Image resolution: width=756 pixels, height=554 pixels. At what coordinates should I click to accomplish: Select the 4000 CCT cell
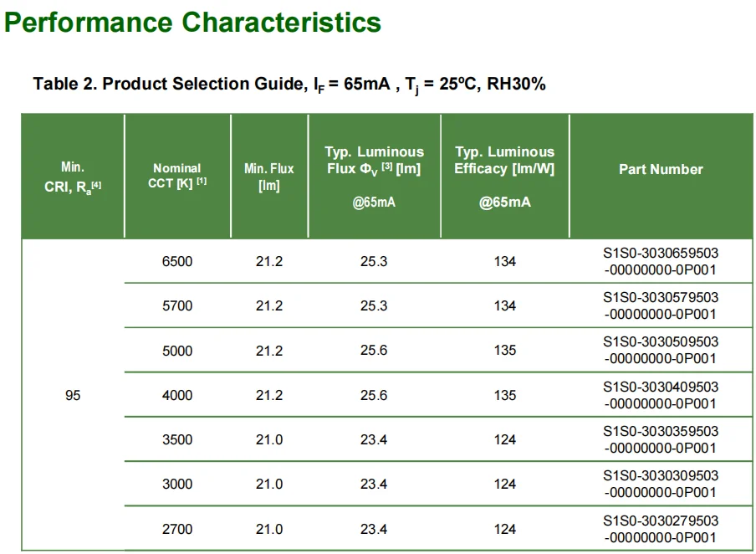click(177, 395)
